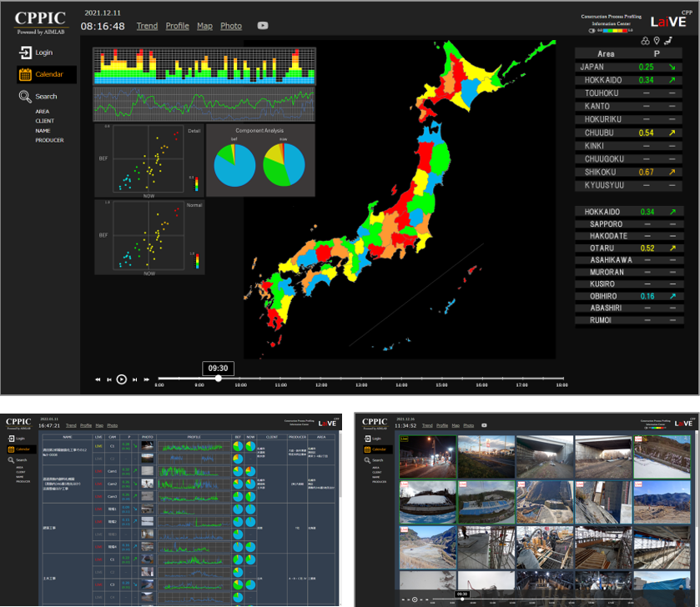
Task: Click the three-circles cluster icon above Area table
Action: point(643,40)
